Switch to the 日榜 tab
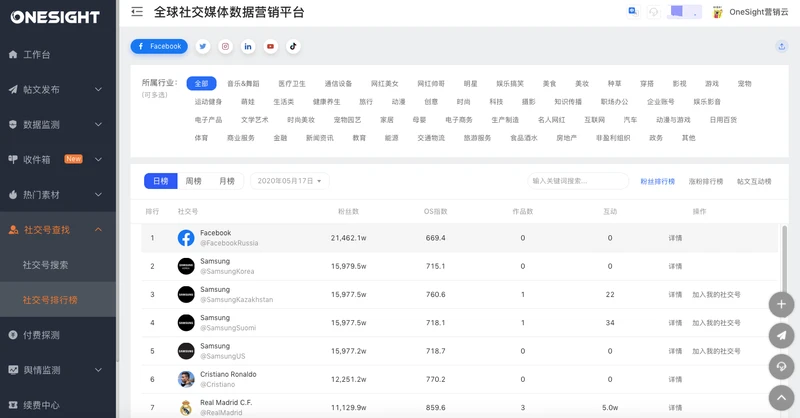The height and width of the screenshot is (418, 800). point(161,181)
